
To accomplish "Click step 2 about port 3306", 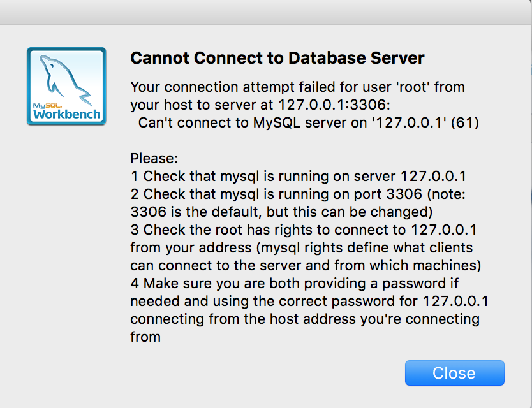I will (298, 194).
